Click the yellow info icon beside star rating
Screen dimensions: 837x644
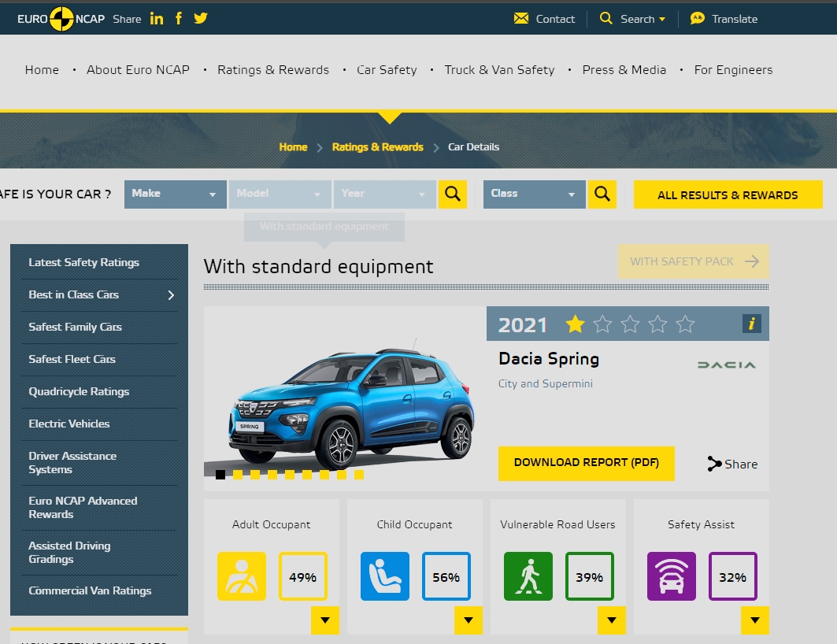[x=751, y=323]
